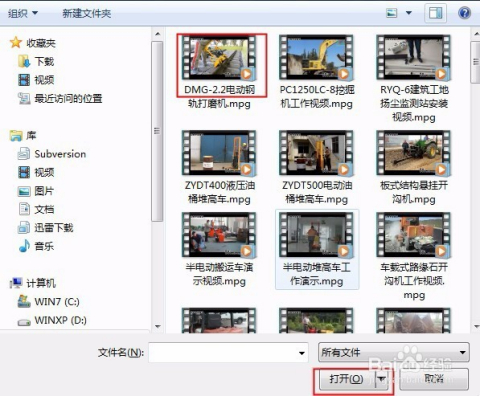Click the file list scroll down arrow
The image size is (480, 396).
[476, 326]
